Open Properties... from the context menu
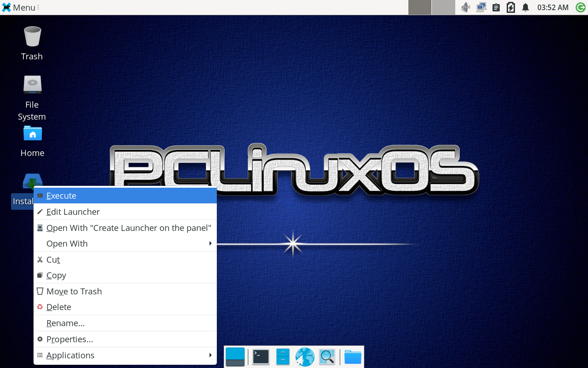Screen dimensions: 588x368 tap(125, 339)
